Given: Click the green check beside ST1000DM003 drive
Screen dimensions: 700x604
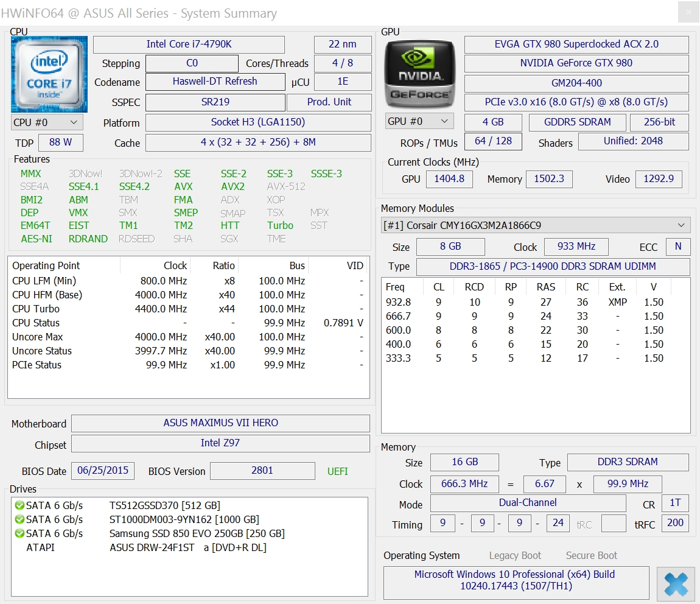Looking at the screenshot, I should pos(19,519).
